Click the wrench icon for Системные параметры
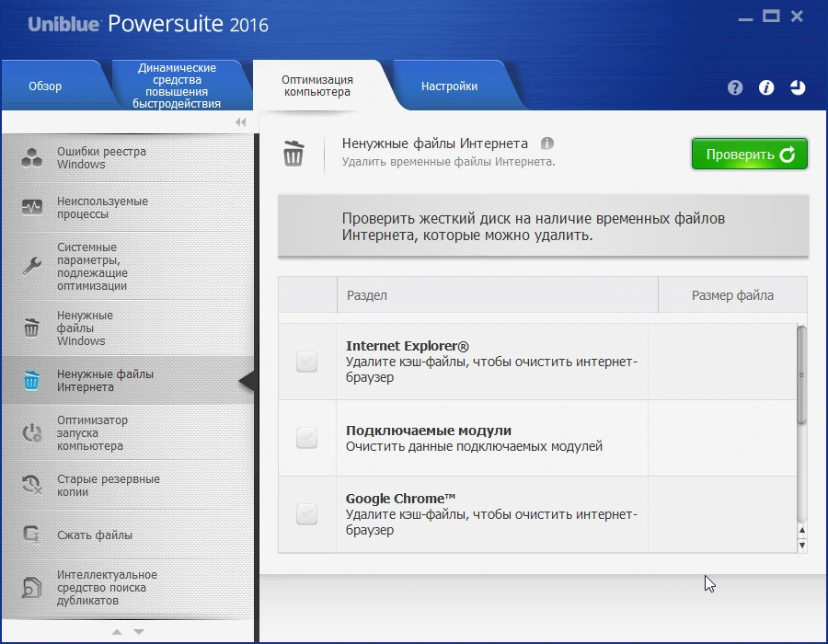The height and width of the screenshot is (644, 828). (x=31, y=266)
